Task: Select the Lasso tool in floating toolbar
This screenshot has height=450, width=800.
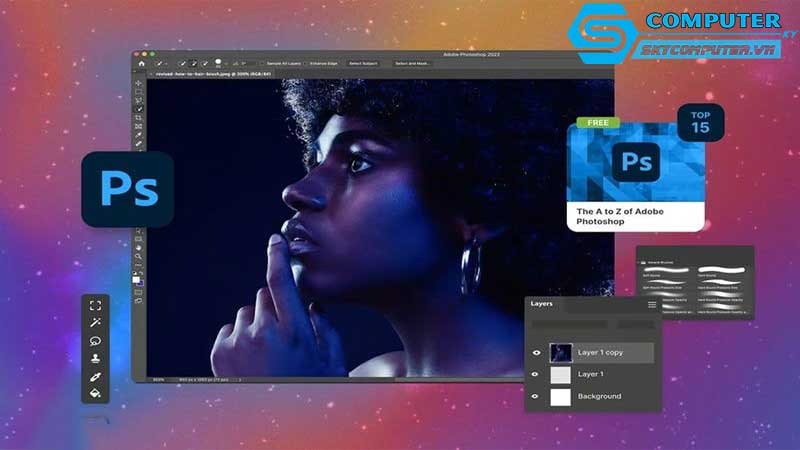Action: pos(96,340)
